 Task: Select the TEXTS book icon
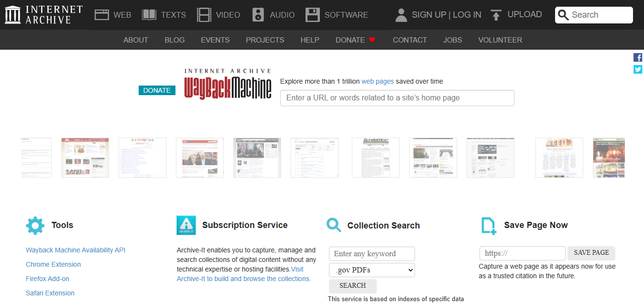[x=148, y=14]
